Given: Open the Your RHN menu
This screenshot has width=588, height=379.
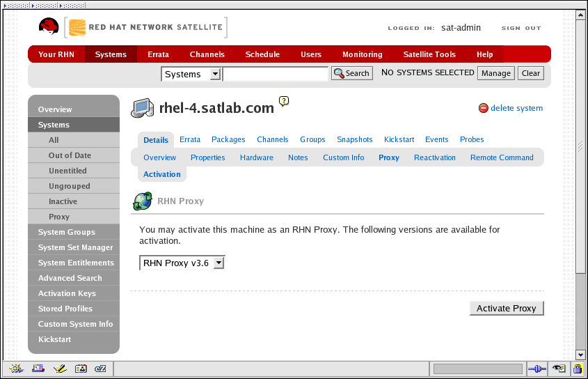Looking at the screenshot, I should (56, 54).
